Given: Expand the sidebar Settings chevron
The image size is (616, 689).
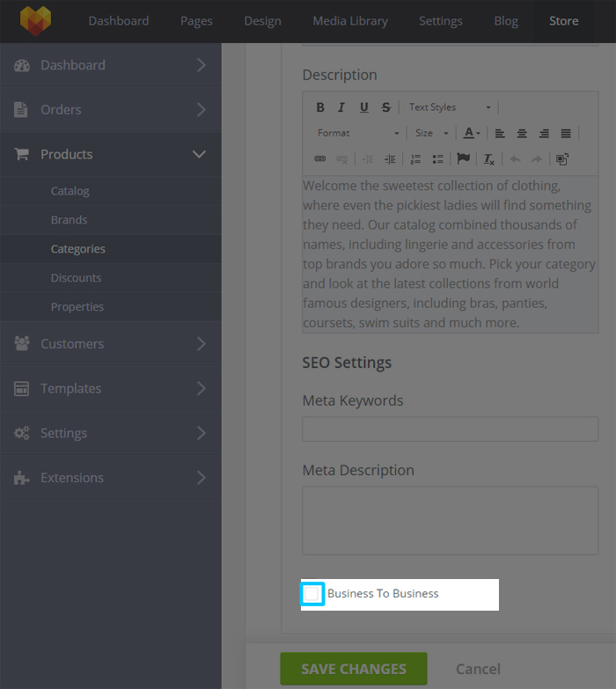Looking at the screenshot, I should (x=202, y=433).
